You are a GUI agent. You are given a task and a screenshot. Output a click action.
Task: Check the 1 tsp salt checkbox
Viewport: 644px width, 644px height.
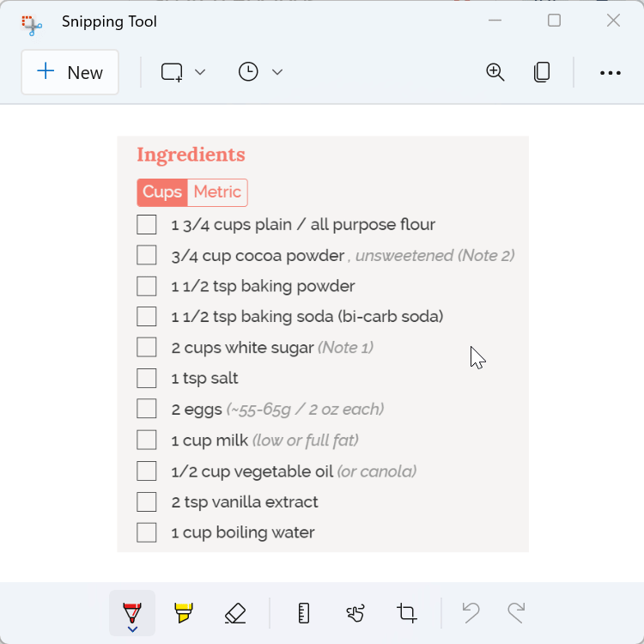[147, 378]
